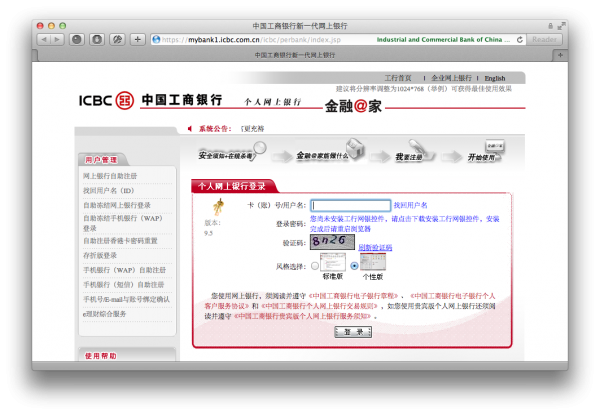Viewport: 600px width, 415px height.
Task: Click the 个性版 style preview thumbnail
Action: click(x=373, y=262)
